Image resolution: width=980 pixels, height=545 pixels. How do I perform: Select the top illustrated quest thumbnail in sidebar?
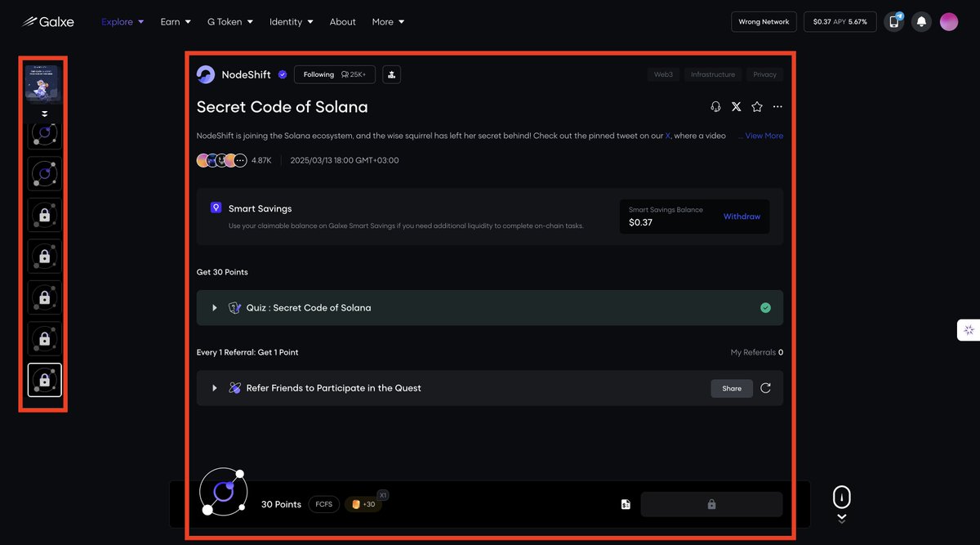pos(42,83)
